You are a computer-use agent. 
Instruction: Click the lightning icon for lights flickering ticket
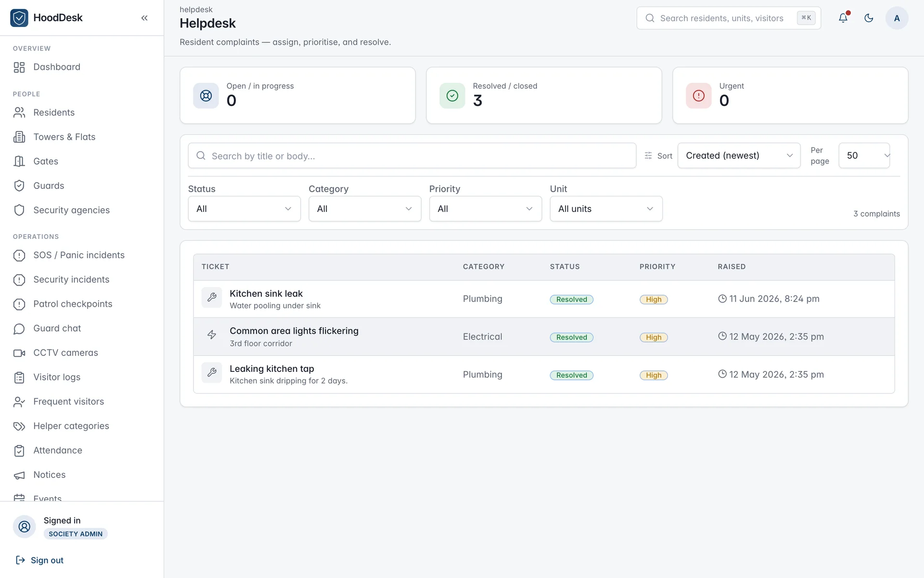click(212, 335)
